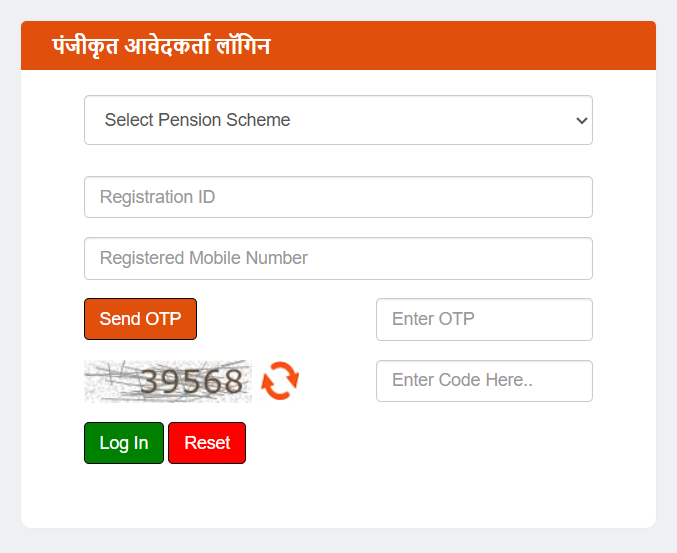
Task: Submit the login form
Action: tap(124, 443)
